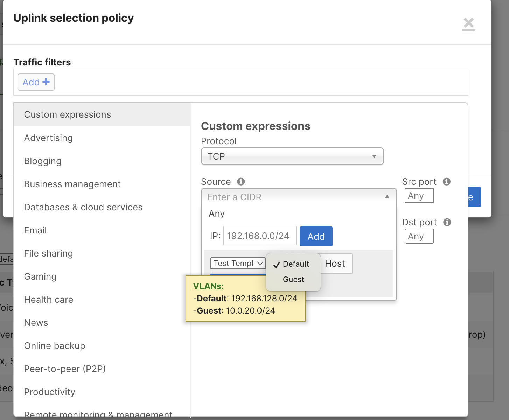The image size is (509, 420).
Task: Choose Any as the traffic source
Action: 216,213
